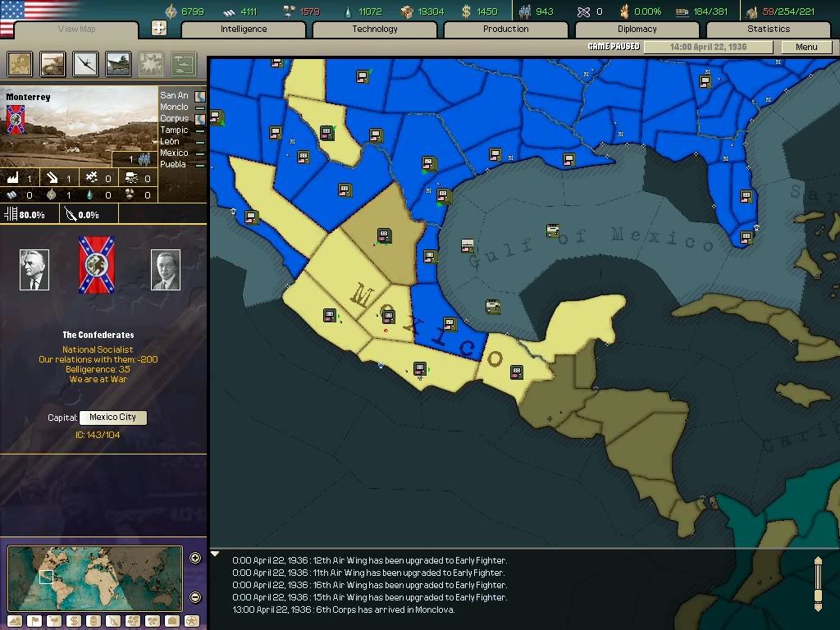
Task: Open the Statistics tab
Action: 769,29
